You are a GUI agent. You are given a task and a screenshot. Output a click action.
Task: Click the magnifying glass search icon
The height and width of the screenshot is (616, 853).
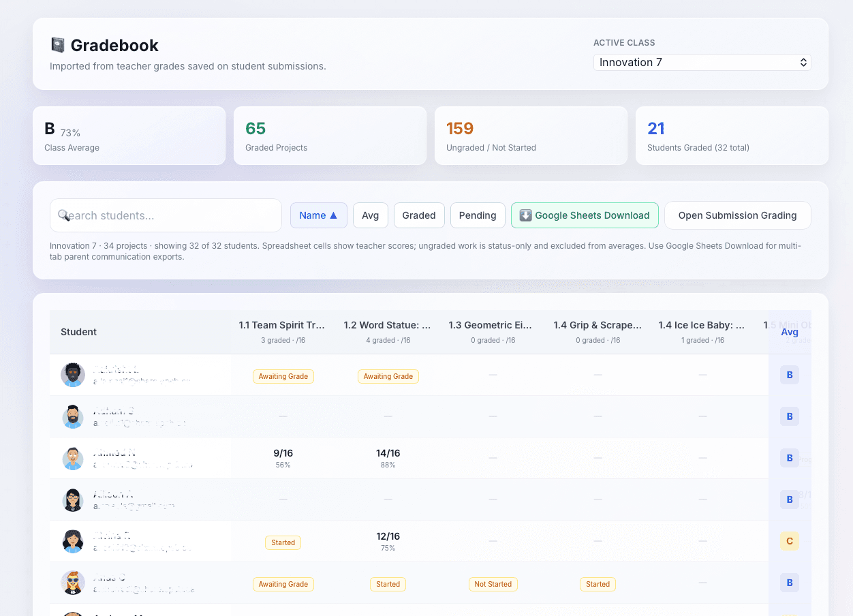point(65,215)
